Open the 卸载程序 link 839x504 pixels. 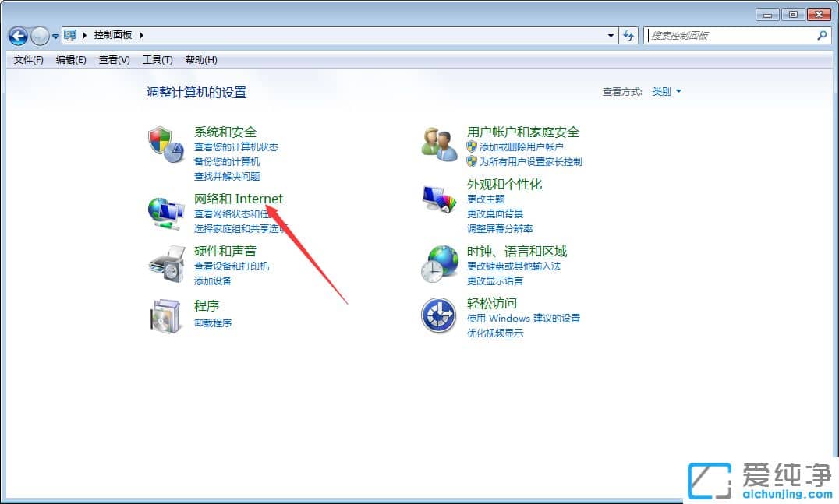[x=213, y=322]
